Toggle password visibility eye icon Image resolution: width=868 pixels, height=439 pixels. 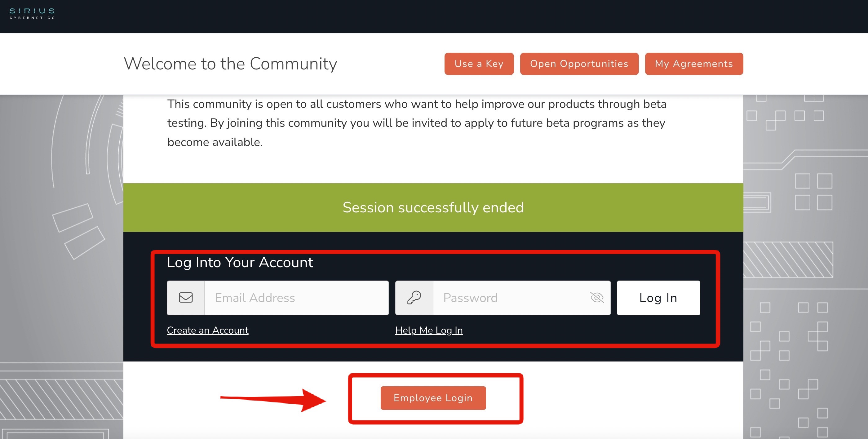coord(597,298)
